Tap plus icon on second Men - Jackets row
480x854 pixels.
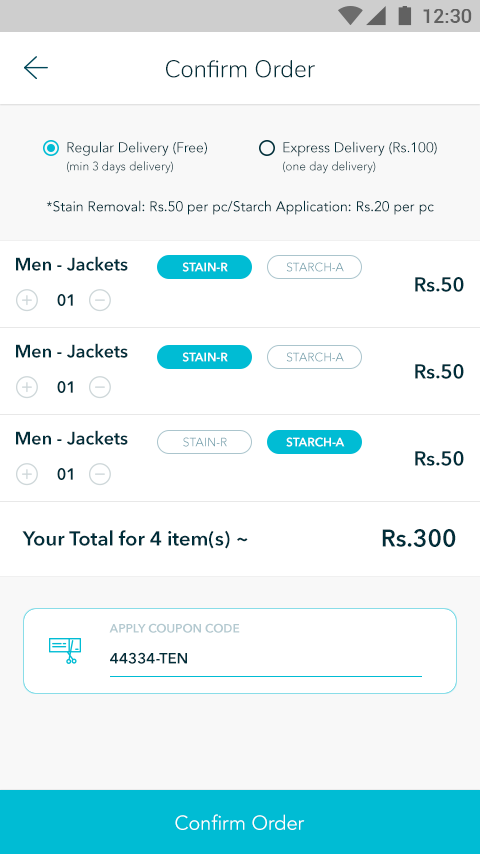click(27, 387)
